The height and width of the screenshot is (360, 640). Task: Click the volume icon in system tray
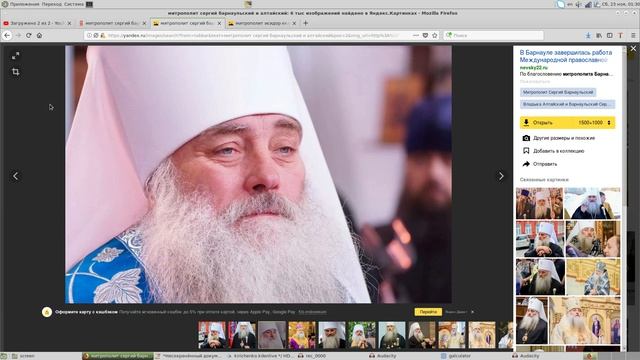pos(578,4)
